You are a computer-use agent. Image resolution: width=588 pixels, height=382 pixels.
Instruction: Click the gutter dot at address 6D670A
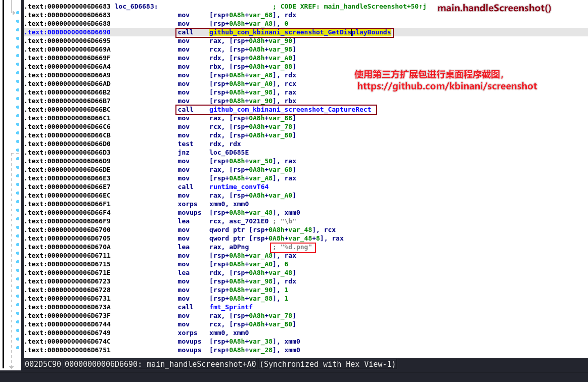(18, 247)
